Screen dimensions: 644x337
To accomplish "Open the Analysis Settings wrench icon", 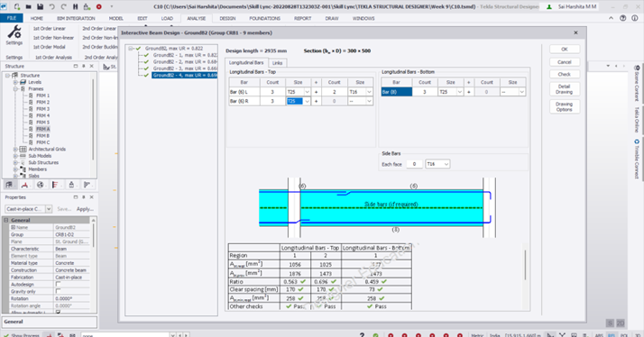I will pos(14,32).
